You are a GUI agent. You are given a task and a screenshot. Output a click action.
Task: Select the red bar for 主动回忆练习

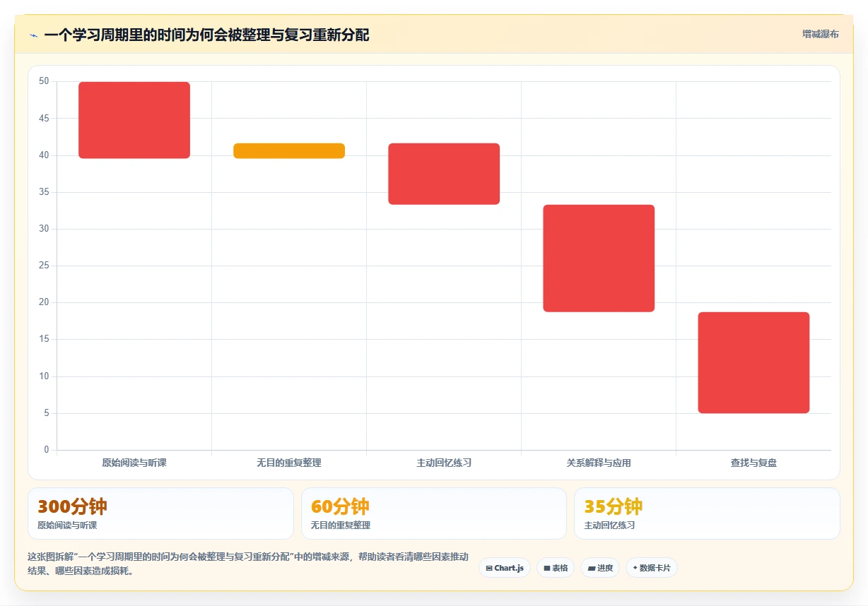point(444,174)
